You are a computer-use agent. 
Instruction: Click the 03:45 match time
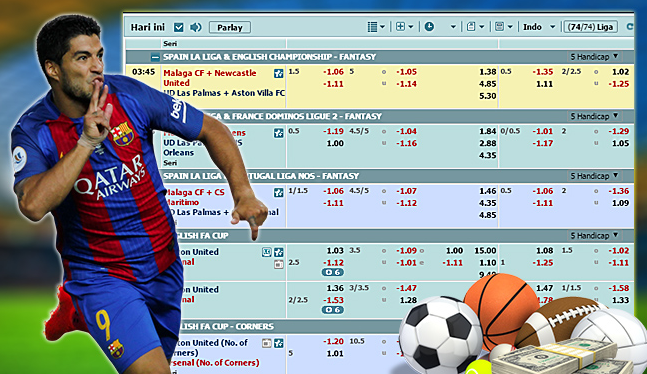pyautogui.click(x=143, y=72)
